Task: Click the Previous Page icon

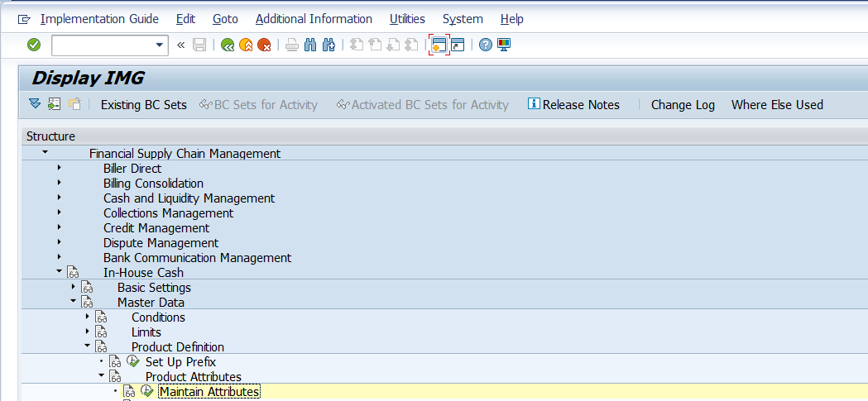Action: (x=375, y=45)
